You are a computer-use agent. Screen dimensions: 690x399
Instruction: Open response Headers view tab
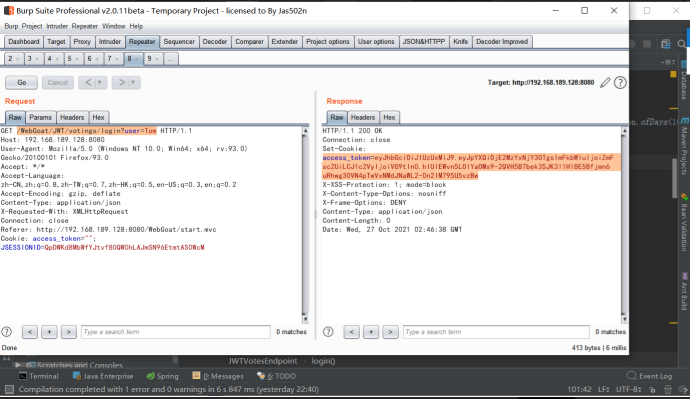363,117
